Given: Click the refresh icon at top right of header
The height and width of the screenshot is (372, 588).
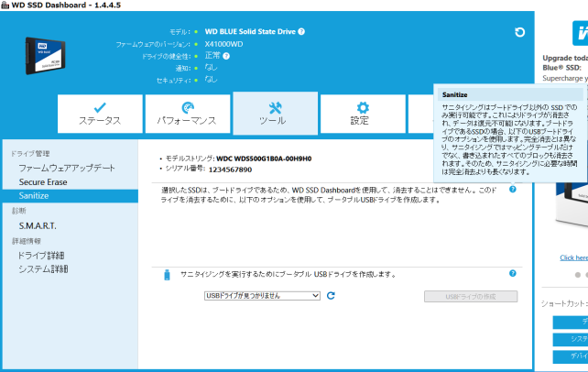Looking at the screenshot, I should (x=519, y=32).
